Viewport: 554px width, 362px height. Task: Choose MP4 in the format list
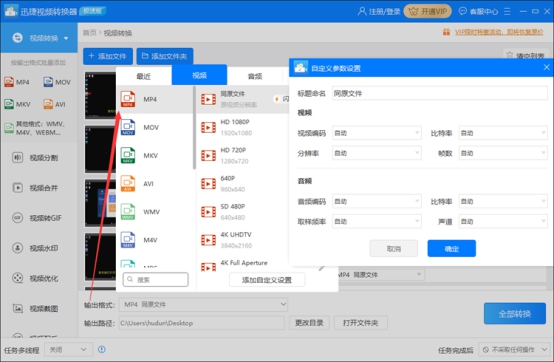(155, 99)
